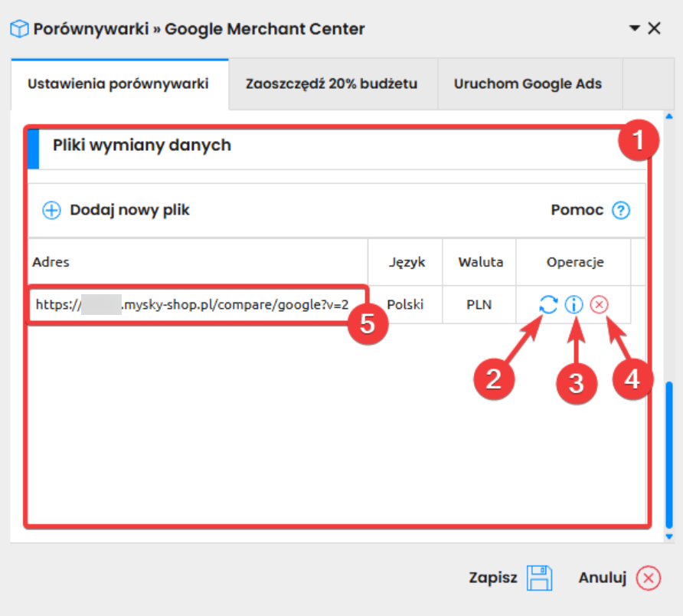Click the red cancel icon beside Anuluj
683x616 pixels.
(648, 578)
